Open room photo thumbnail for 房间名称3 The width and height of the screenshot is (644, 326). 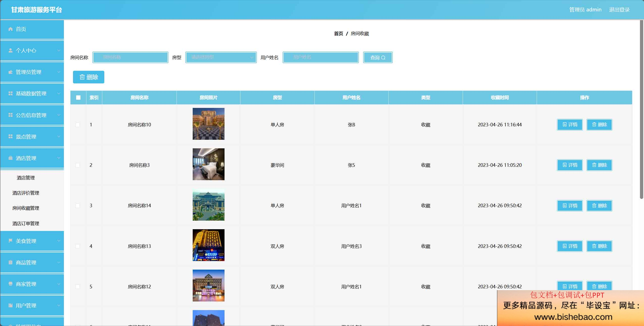click(208, 164)
